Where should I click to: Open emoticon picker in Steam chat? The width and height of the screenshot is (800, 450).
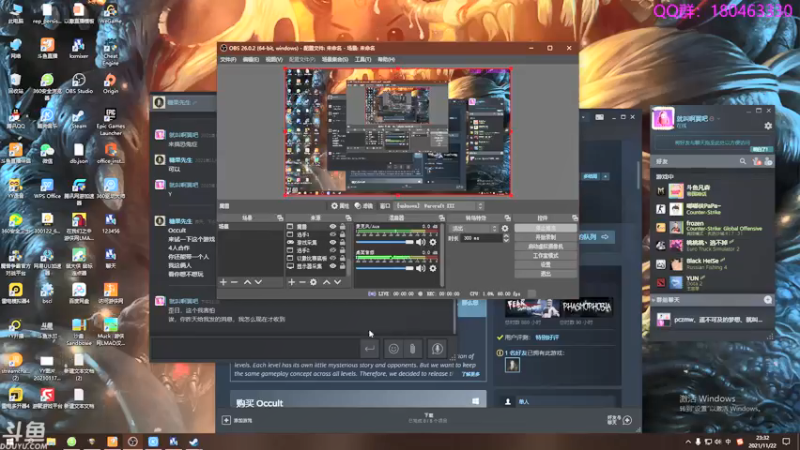[x=393, y=349]
